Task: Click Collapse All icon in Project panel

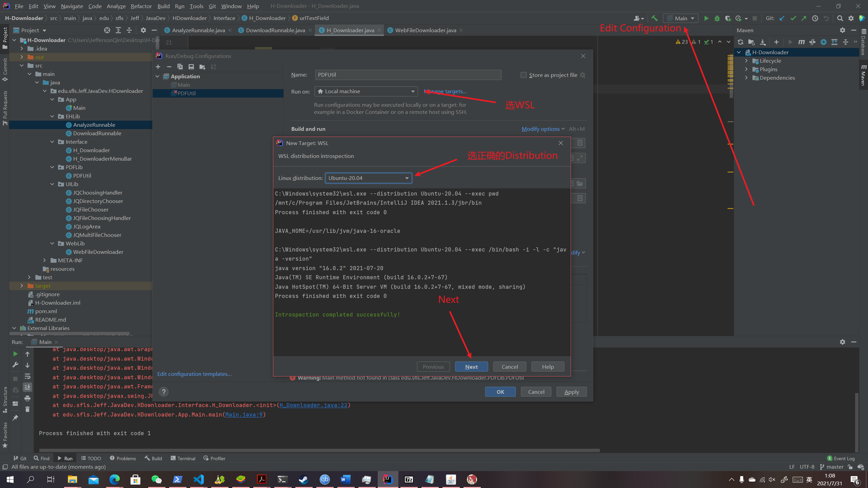Action: (129, 30)
